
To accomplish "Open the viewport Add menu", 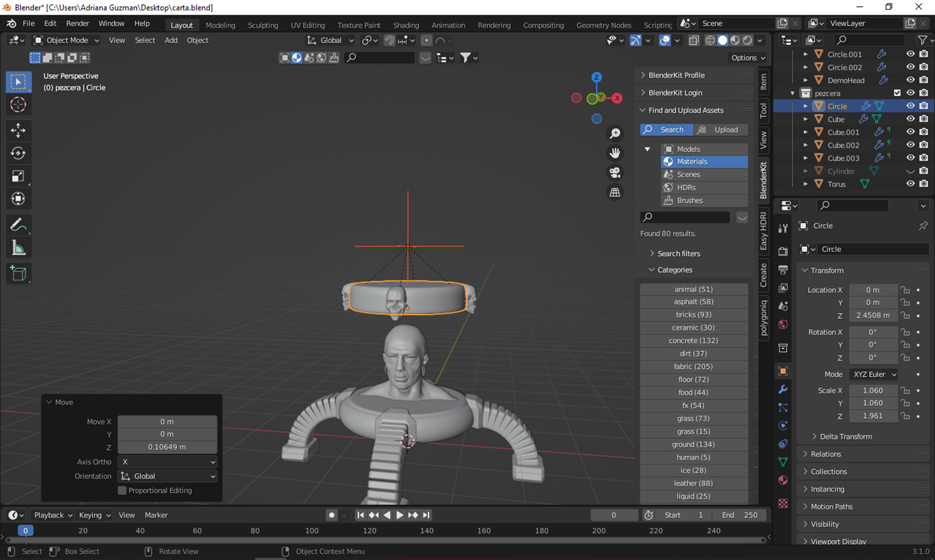I will click(x=171, y=40).
